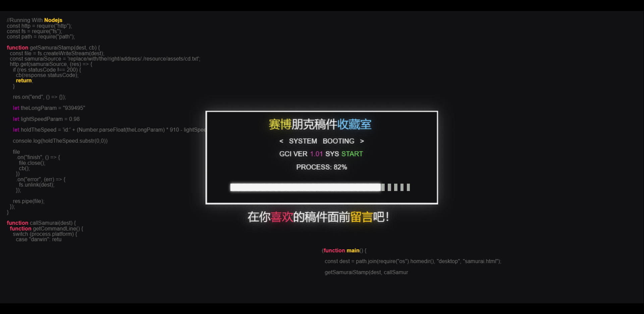644x314 pixels.
Task: Click the PROCESS: 82% text
Action: (x=322, y=167)
